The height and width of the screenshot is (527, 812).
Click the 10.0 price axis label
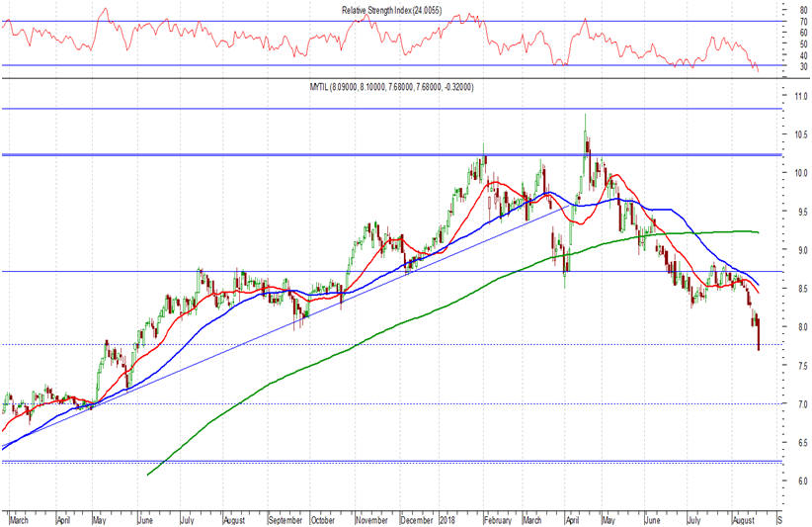(x=802, y=173)
